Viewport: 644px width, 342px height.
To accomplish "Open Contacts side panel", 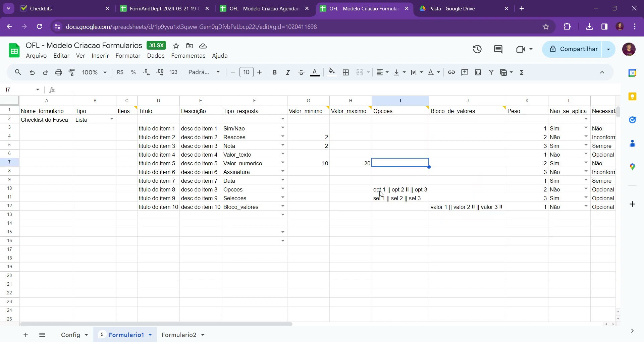I will click(632, 144).
